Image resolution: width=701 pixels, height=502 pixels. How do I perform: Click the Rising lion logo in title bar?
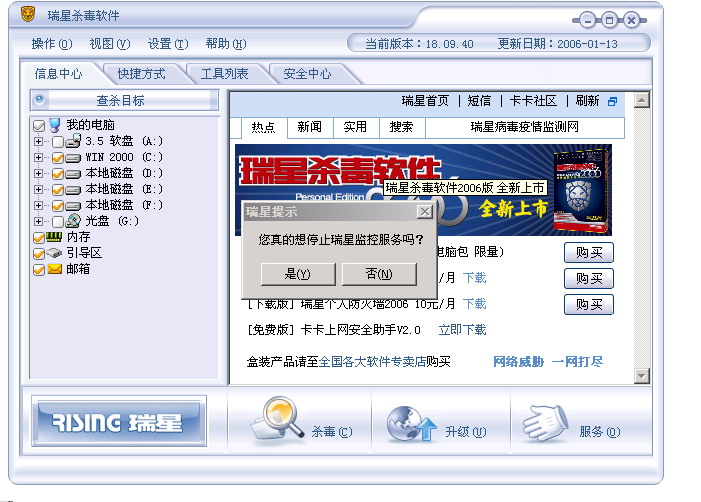(28, 14)
